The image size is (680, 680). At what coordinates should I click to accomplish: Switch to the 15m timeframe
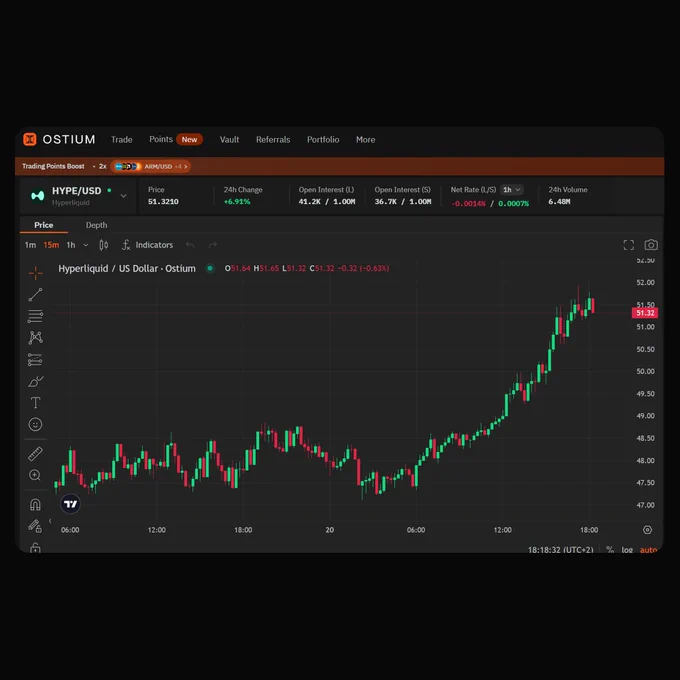[x=51, y=245]
